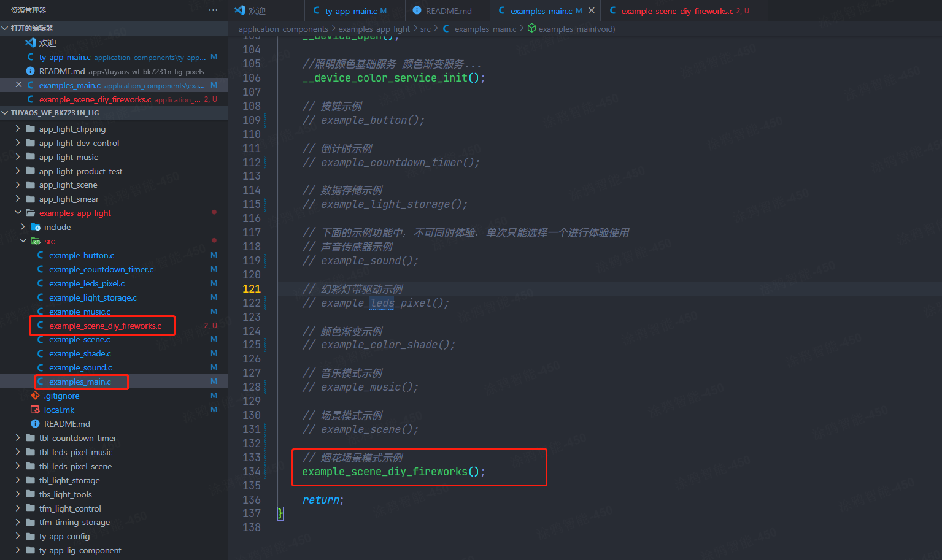
Task: Click the C icon of example_sound.c
Action: 41,367
